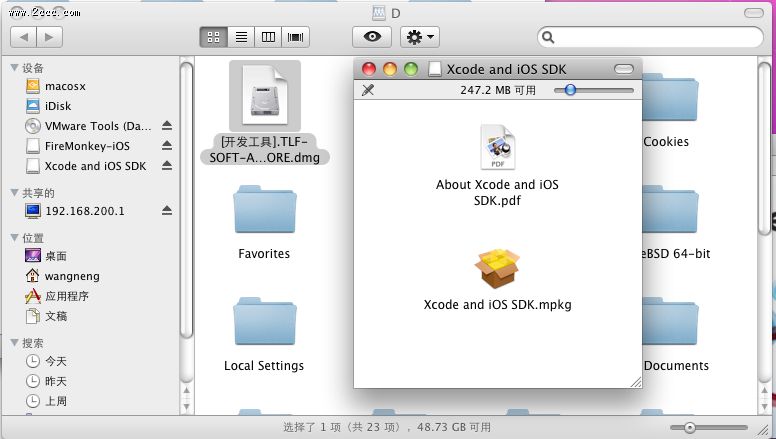Click the 48.73 GB 可用 status text
776x439 pixels.
tap(454, 427)
